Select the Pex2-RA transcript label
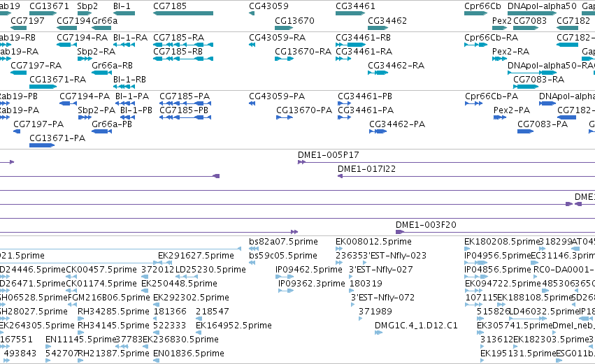Viewport: 595px width, 364px height. tap(511, 52)
